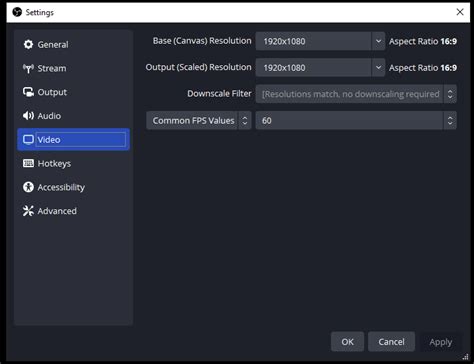Click the Advanced tools icon
Viewport: 474px width, 364px height.
click(x=28, y=211)
